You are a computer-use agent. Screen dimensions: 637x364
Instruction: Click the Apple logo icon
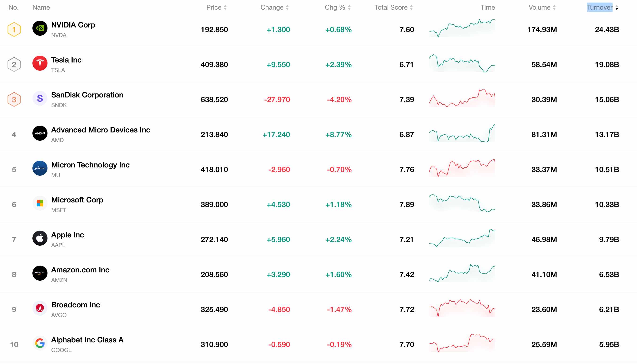click(40, 238)
